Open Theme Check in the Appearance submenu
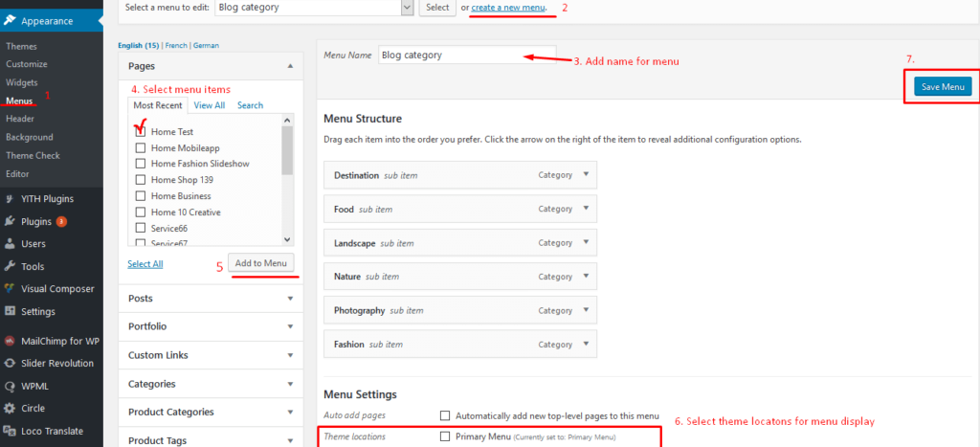 [33, 155]
